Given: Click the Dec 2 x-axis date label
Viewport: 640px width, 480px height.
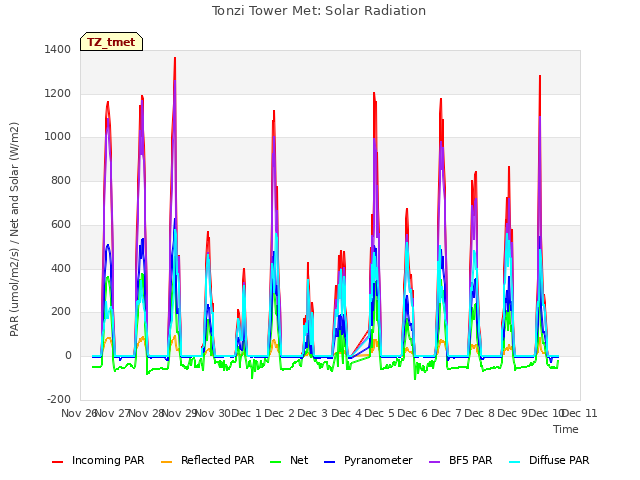Looking at the screenshot, I should pos(280,413).
